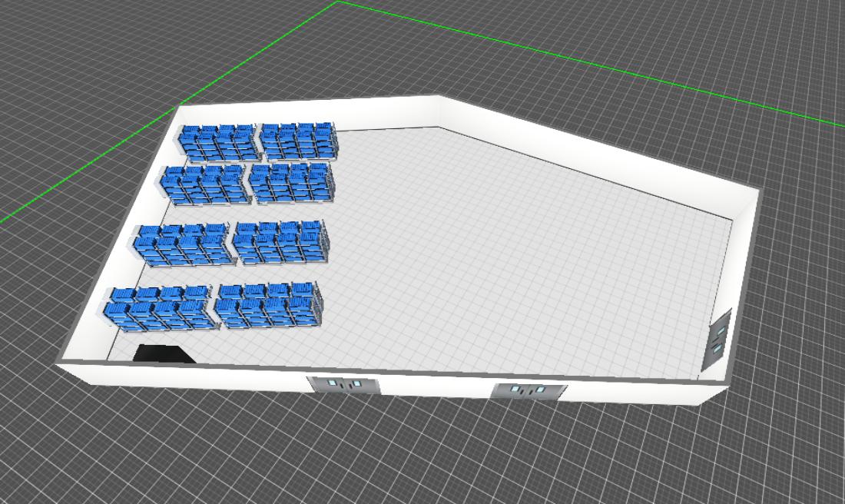Click the left double door on front wall
Screen dimensions: 845x504
tap(344, 385)
